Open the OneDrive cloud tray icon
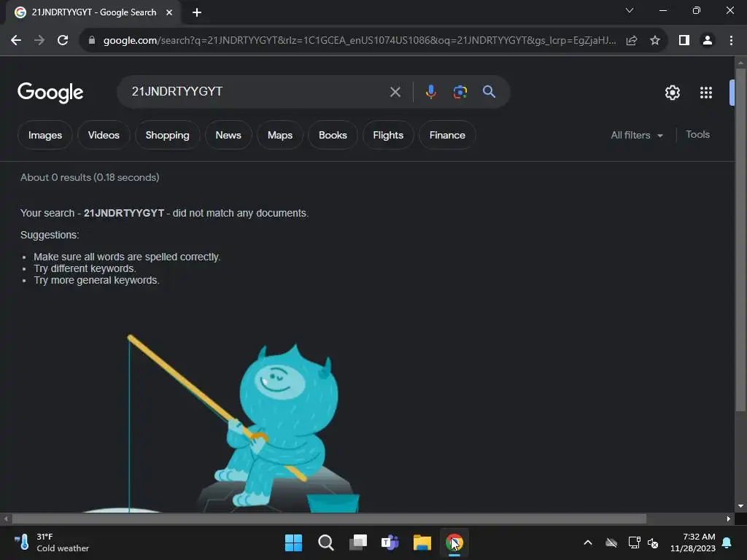This screenshot has height=560, width=747. tap(611, 542)
